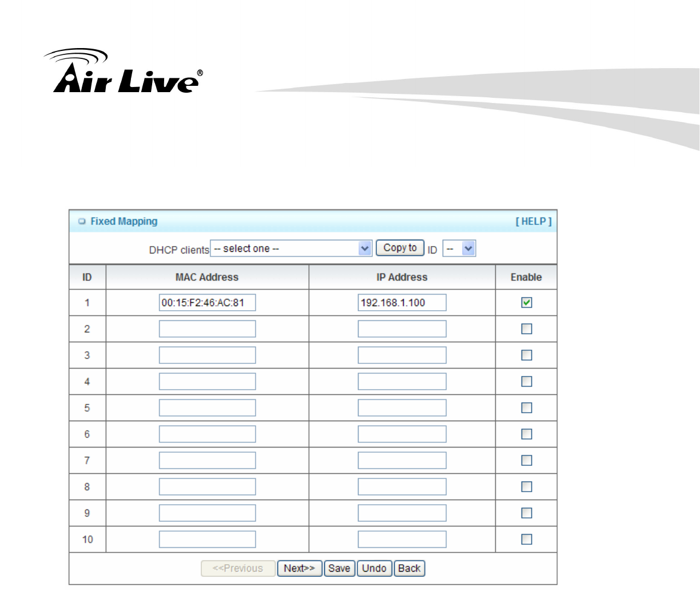Image resolution: width=700 pixels, height=590 pixels.
Task: Check Enable for ID 6
Action: pos(527,434)
